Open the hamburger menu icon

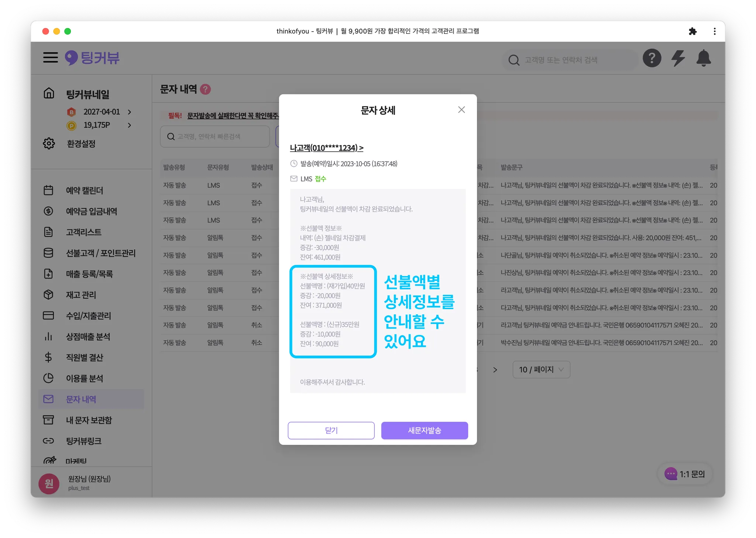51,58
